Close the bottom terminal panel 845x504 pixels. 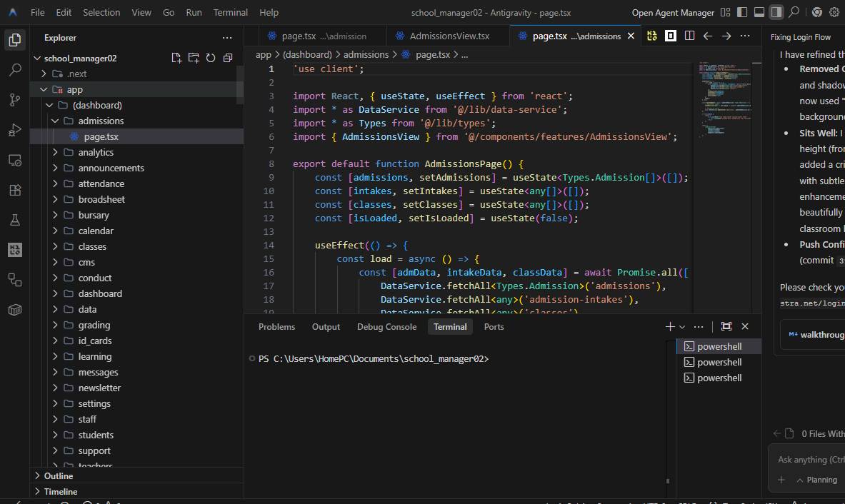point(745,326)
